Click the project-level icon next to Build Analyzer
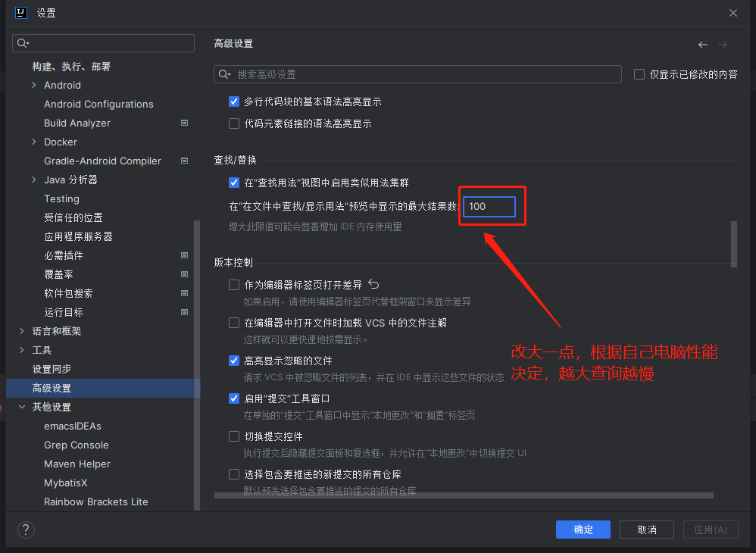Viewport: 756px width, 553px height. pos(184,123)
